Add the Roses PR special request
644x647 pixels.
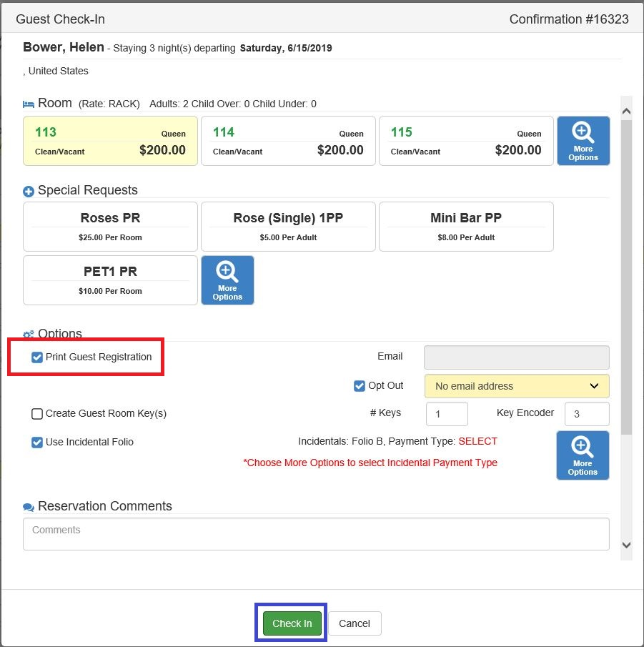[x=110, y=227]
